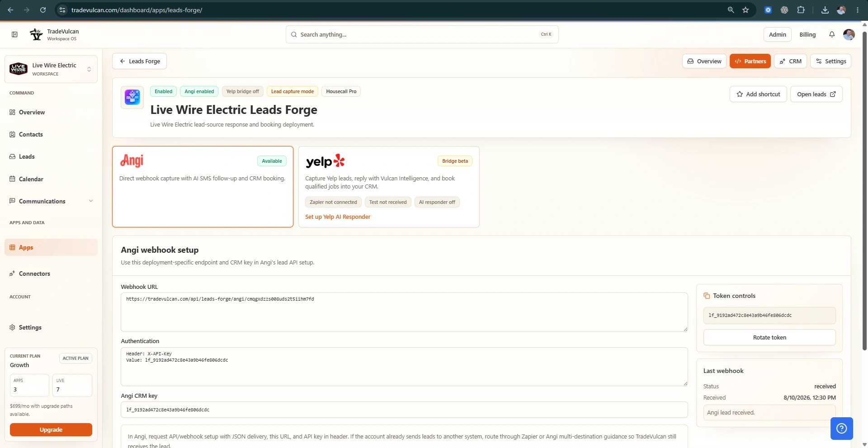
Task: Expand the Live Wire Electric workspace switcher
Action: click(x=89, y=69)
